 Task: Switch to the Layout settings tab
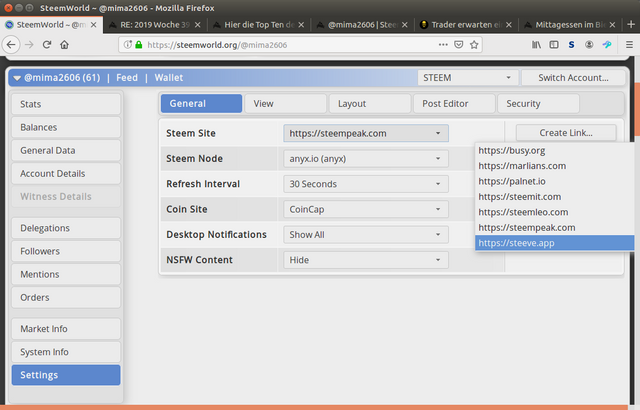pos(370,104)
